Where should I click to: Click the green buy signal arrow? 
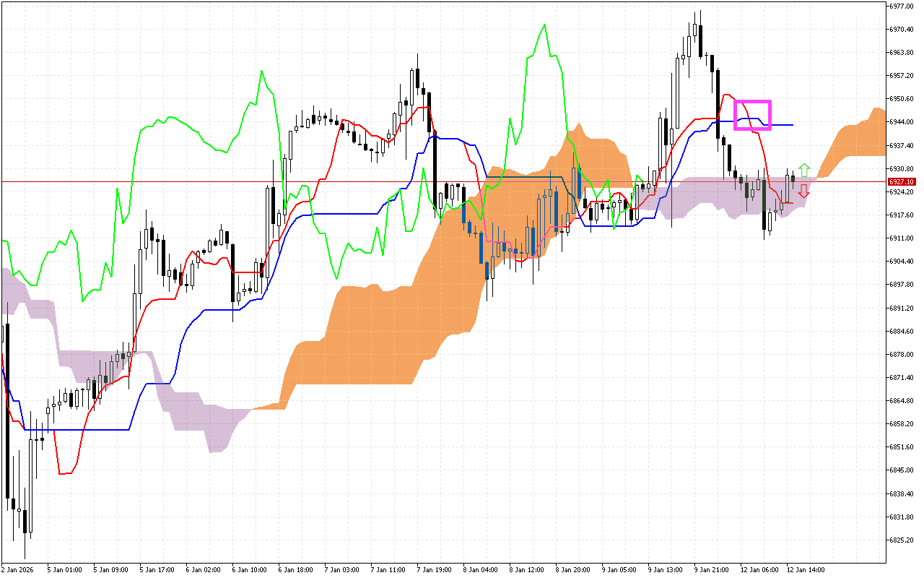[x=806, y=171]
